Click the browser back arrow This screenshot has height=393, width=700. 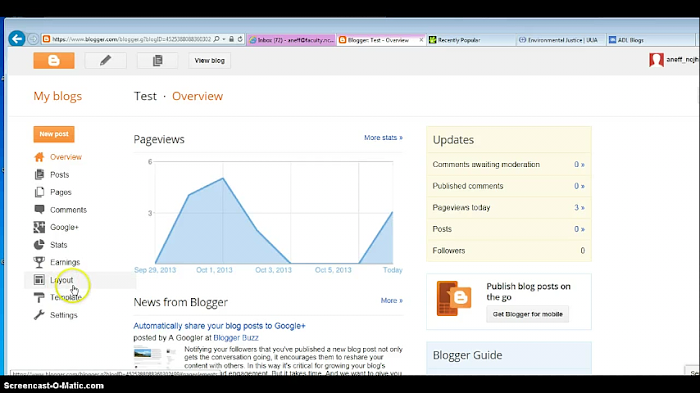17,39
